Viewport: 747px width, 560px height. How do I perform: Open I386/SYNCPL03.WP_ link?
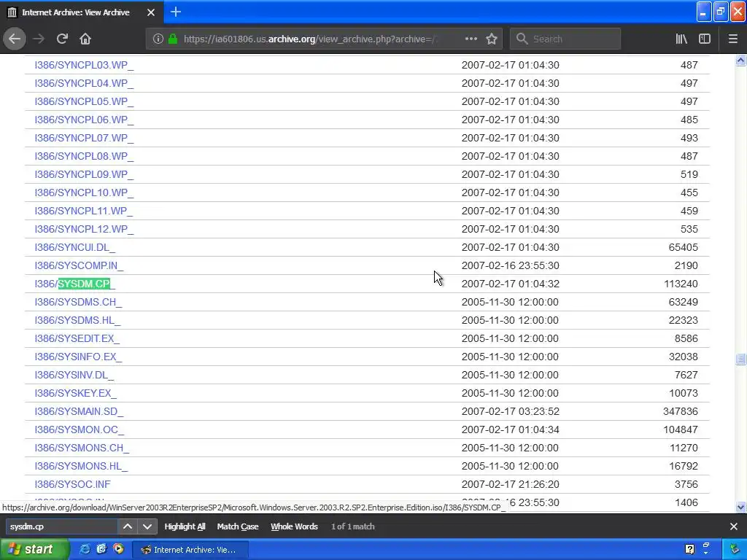tap(84, 65)
